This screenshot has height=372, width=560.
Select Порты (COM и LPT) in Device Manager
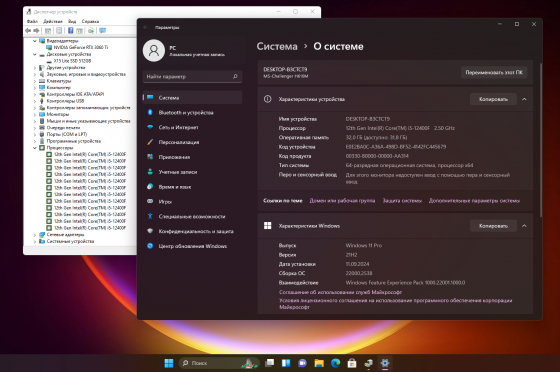67,134
